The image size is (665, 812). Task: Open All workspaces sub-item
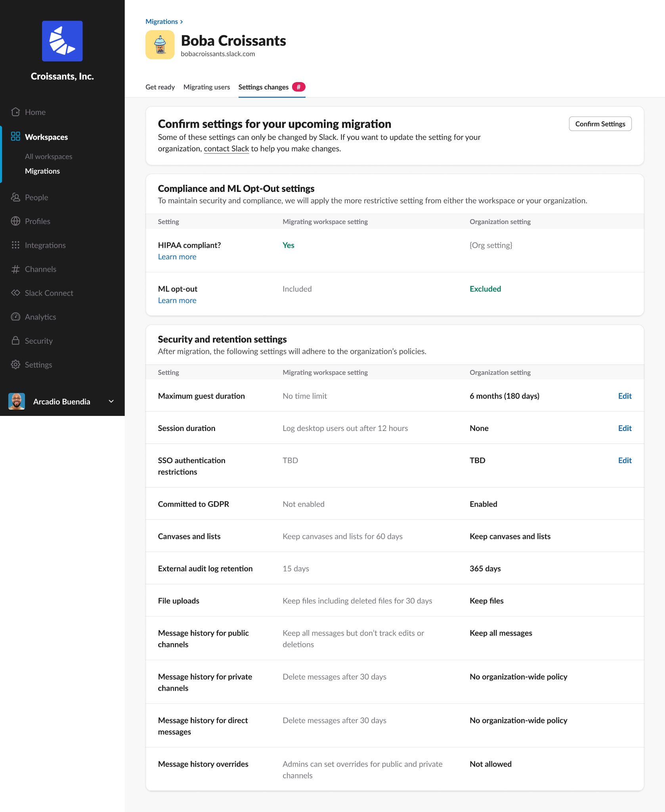click(x=49, y=156)
